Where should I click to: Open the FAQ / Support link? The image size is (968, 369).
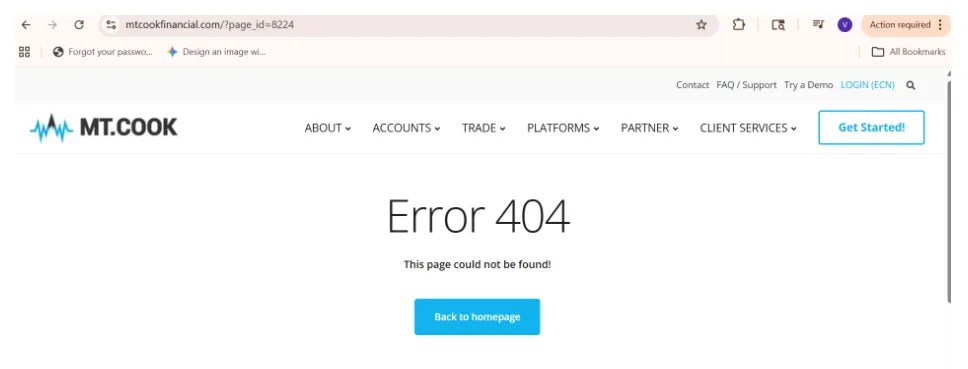746,85
